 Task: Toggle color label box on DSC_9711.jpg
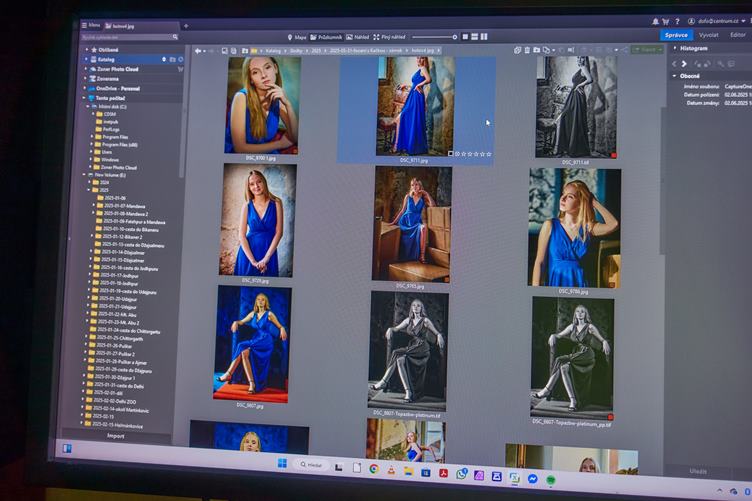tap(450, 154)
